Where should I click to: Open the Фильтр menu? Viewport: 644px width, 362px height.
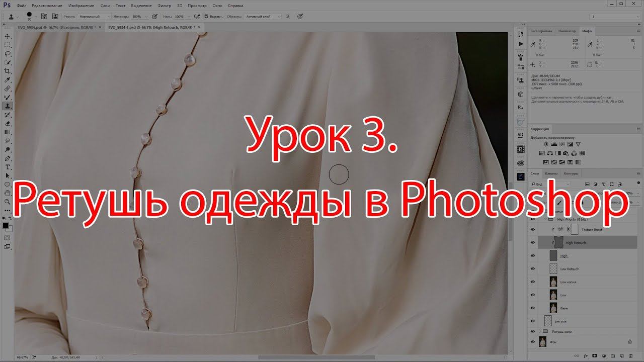pyautogui.click(x=164, y=5)
